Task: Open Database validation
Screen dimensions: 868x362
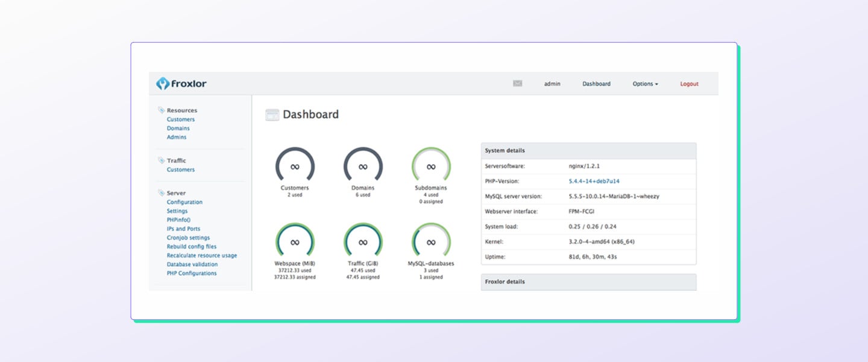Action: point(192,264)
